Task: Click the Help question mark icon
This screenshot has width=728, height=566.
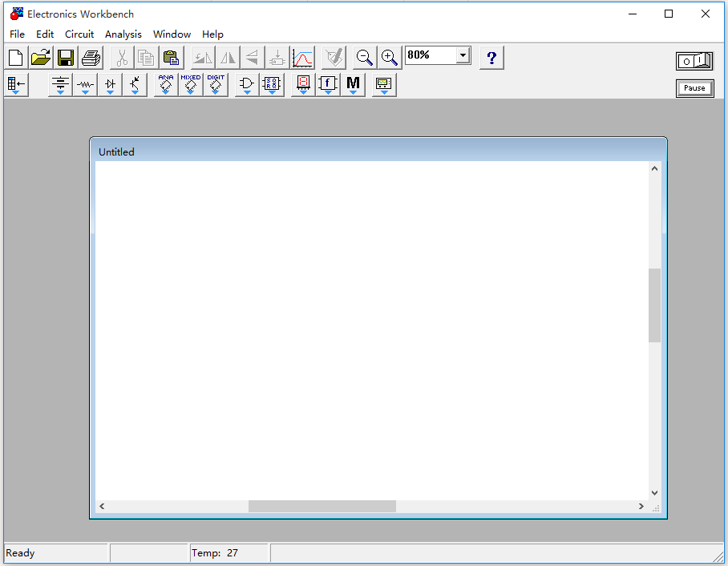Action: (491, 58)
